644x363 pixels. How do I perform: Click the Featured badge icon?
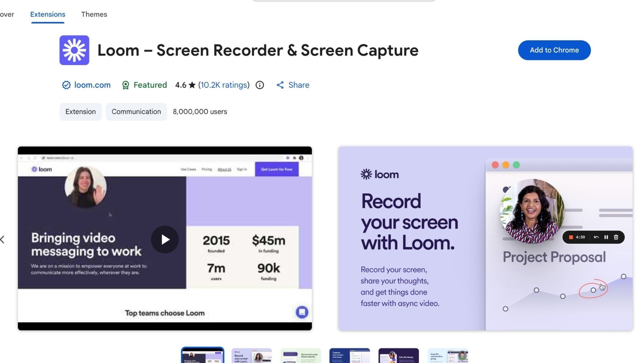click(125, 85)
